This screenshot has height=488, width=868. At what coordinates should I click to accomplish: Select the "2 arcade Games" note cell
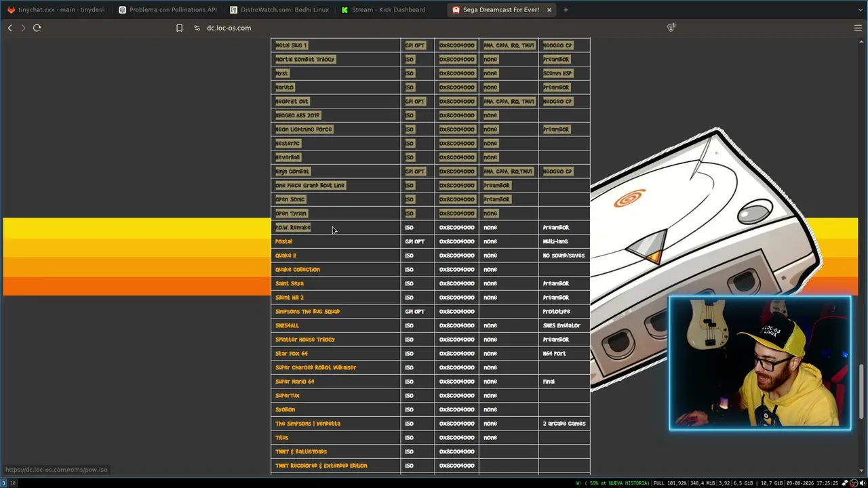pyautogui.click(x=564, y=424)
